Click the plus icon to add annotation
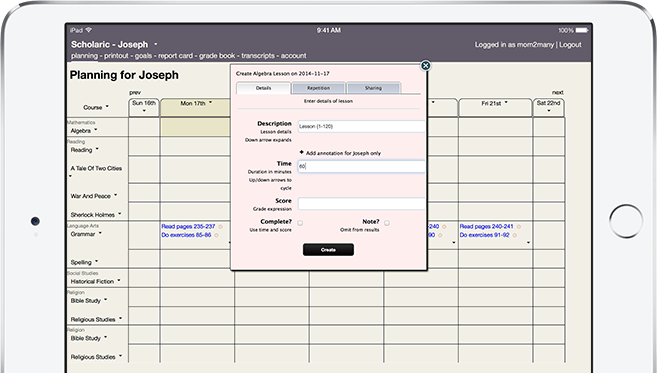Screen dimensions: 657x373 coord(301,153)
